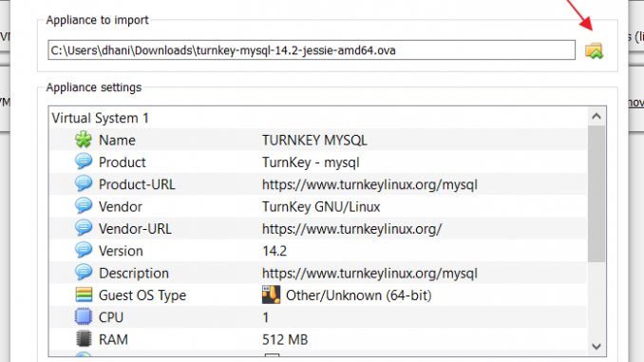
Task: Select the Vendor speech bubble icon
Action: tap(84, 206)
